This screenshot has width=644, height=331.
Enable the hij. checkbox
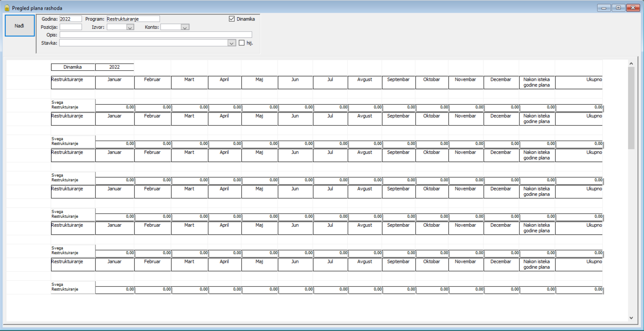241,43
